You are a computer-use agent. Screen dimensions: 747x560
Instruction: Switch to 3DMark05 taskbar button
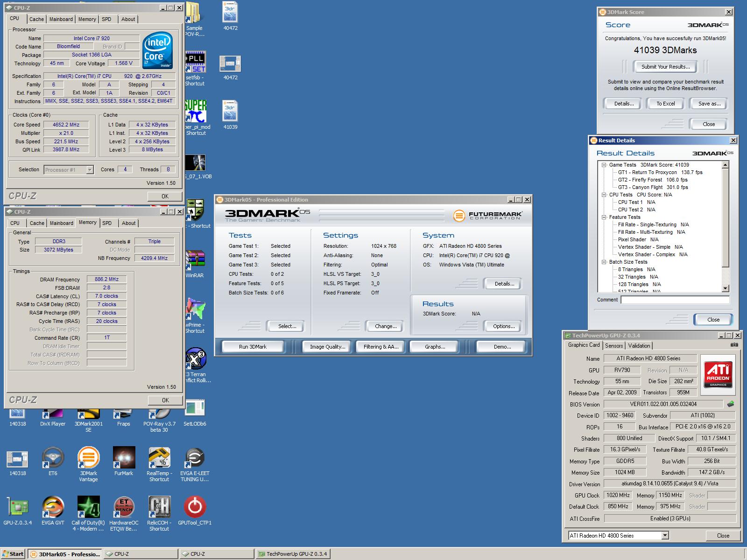[65, 554]
